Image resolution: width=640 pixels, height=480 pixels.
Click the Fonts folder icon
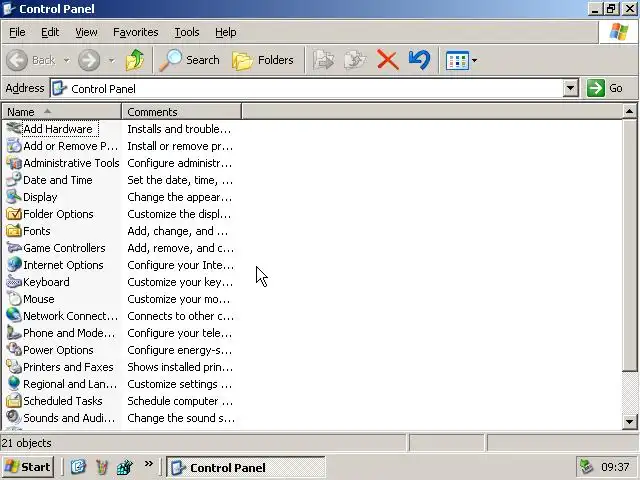(14, 231)
